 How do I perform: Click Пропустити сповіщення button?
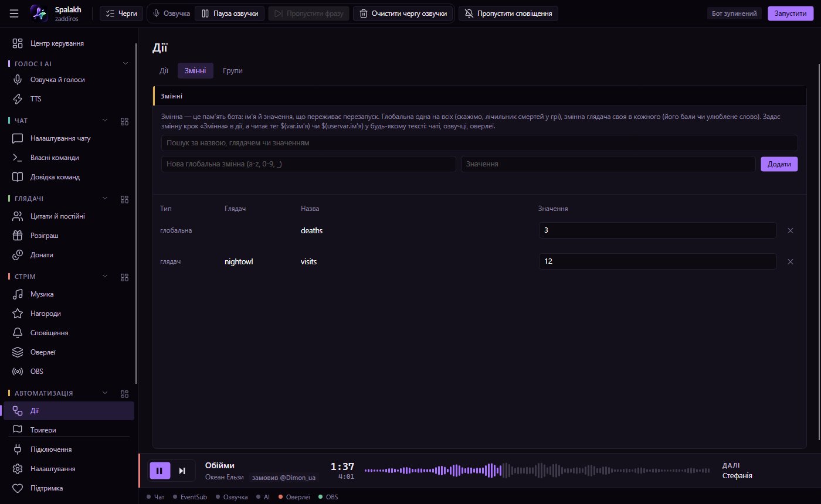click(508, 13)
